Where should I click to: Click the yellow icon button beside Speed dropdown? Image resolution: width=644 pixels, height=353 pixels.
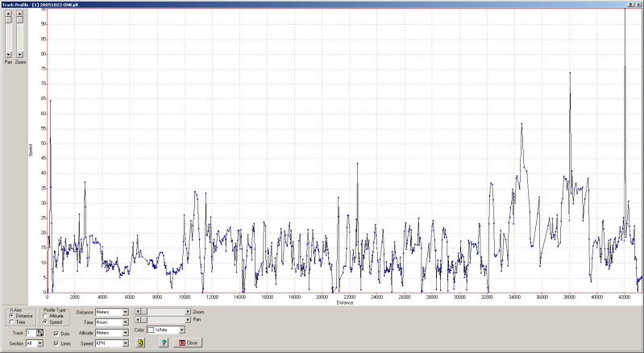point(140,343)
